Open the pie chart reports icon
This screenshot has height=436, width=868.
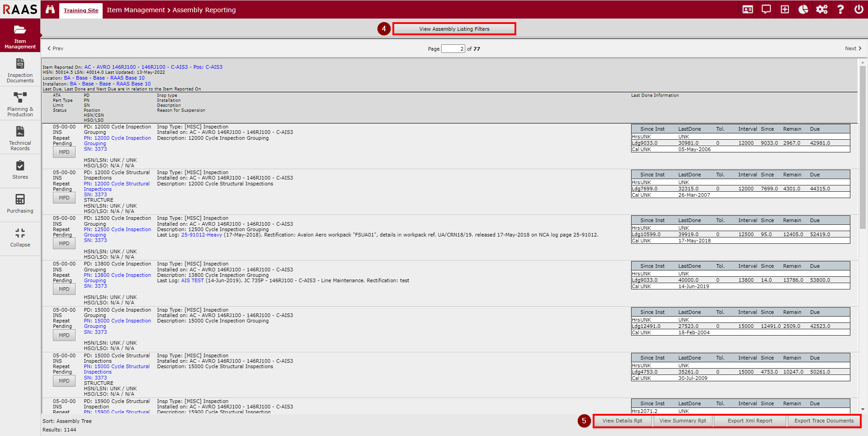[803, 9]
